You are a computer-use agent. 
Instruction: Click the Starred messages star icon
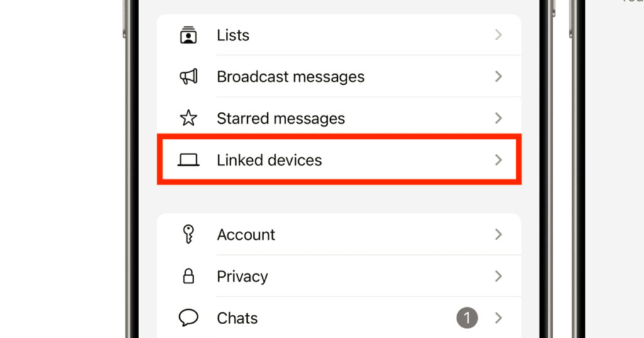click(188, 118)
